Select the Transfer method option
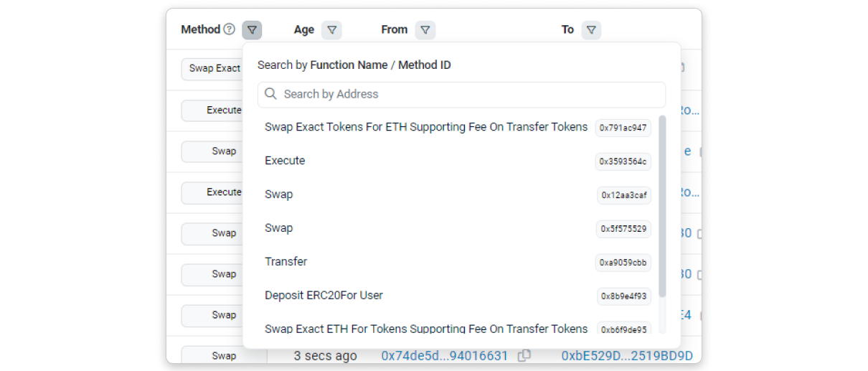Image resolution: width=868 pixels, height=371 pixels. 286,262
